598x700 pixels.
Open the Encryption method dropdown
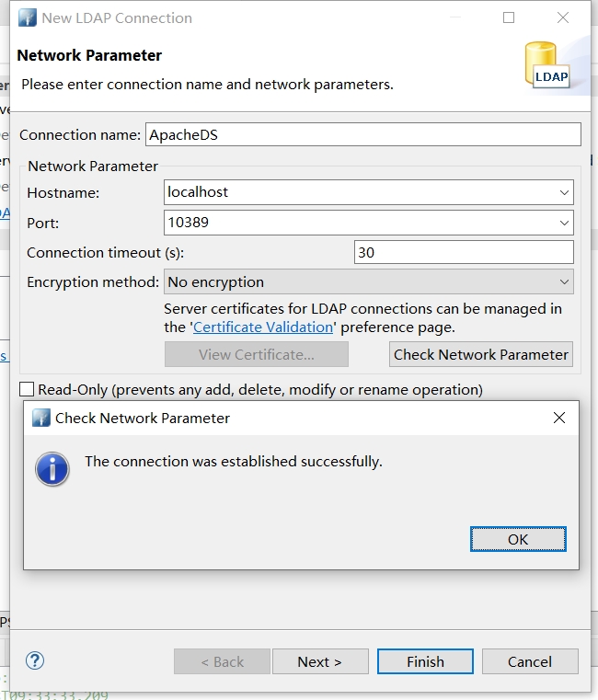(x=564, y=281)
